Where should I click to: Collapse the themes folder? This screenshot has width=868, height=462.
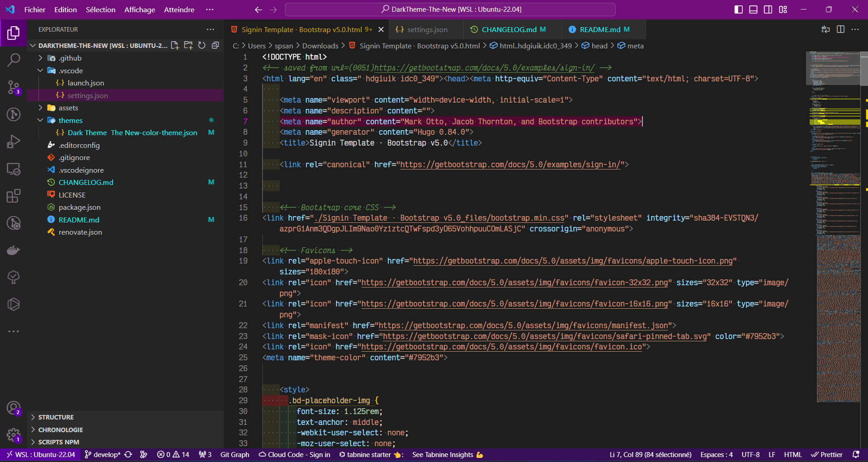tap(125, 120)
